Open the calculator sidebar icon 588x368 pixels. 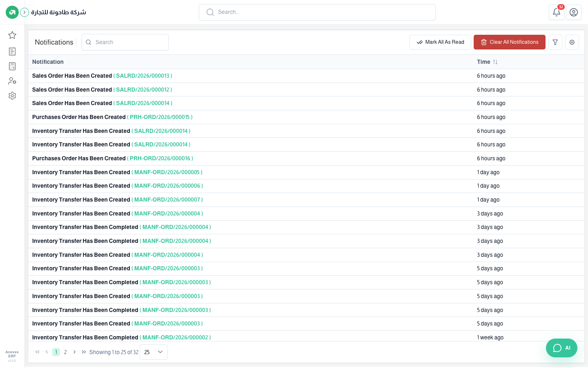tap(12, 66)
